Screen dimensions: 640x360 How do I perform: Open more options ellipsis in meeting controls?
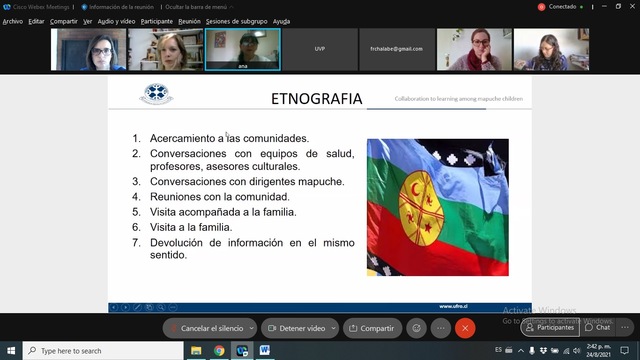tap(441, 328)
